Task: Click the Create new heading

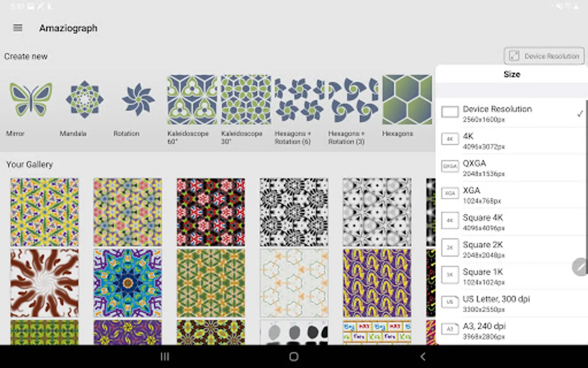Action: [x=26, y=56]
